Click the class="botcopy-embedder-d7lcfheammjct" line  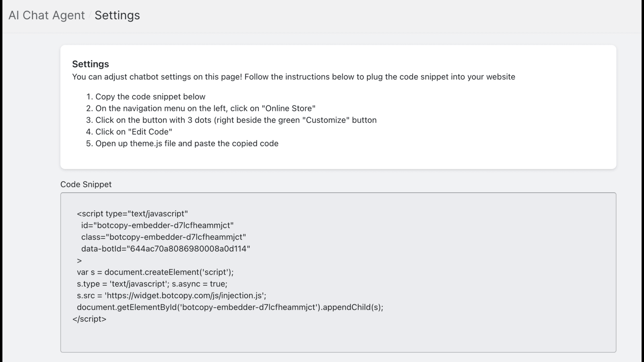click(163, 237)
